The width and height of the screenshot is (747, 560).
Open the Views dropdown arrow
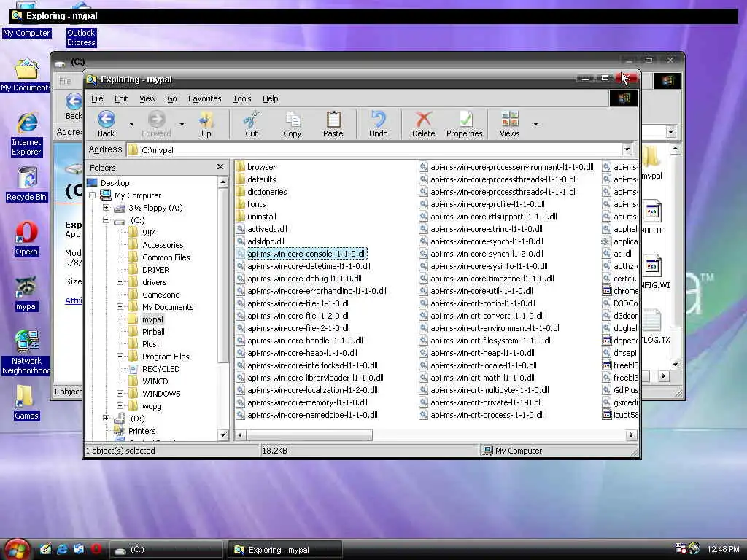[x=535, y=124]
